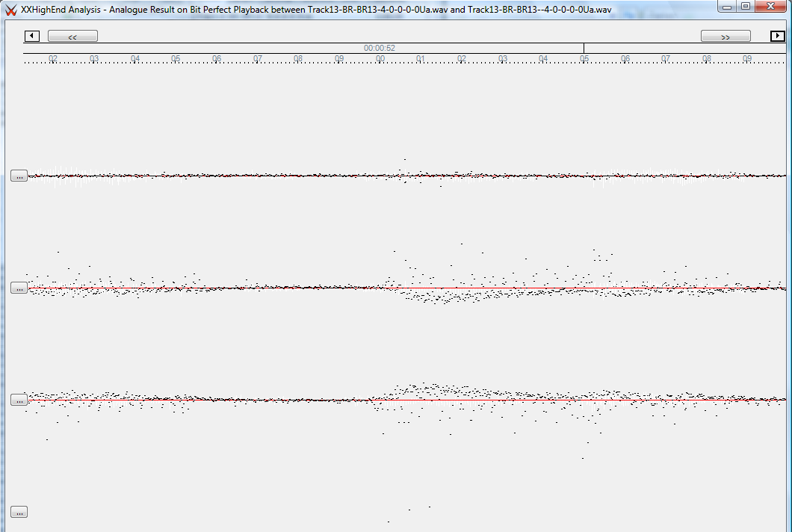The width and height of the screenshot is (792, 532).
Task: Open the second waveform row's '...' button
Action: pos(19,288)
